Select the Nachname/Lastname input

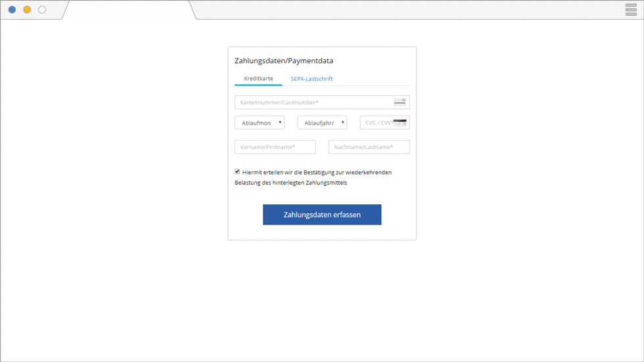[369, 147]
